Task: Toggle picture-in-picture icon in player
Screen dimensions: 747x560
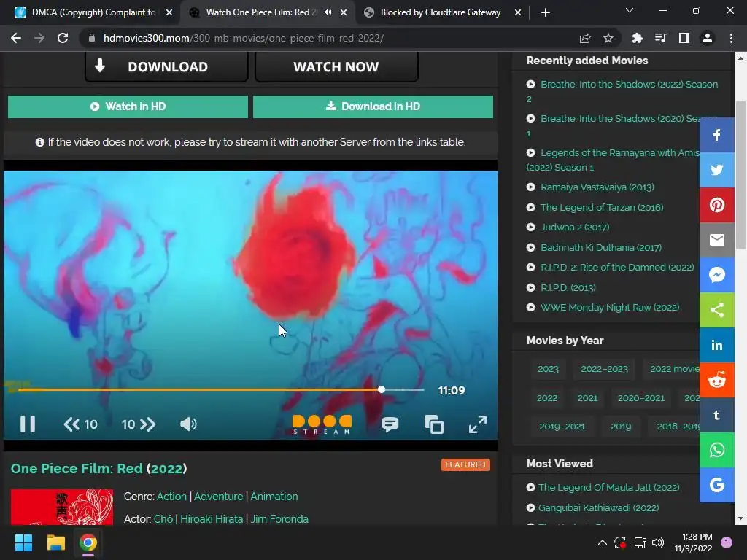Action: coord(434,424)
